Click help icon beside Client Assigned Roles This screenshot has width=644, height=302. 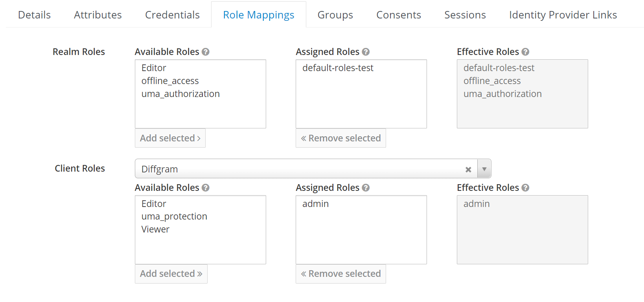tap(366, 188)
